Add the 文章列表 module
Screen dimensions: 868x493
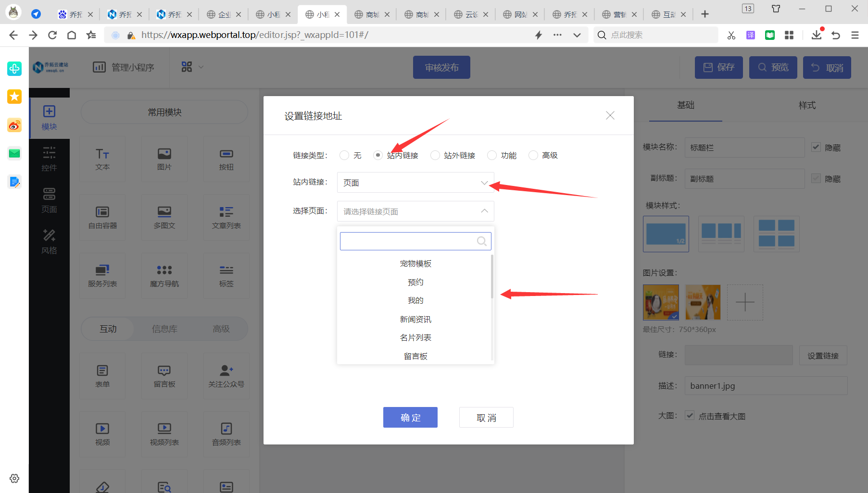pyautogui.click(x=226, y=217)
